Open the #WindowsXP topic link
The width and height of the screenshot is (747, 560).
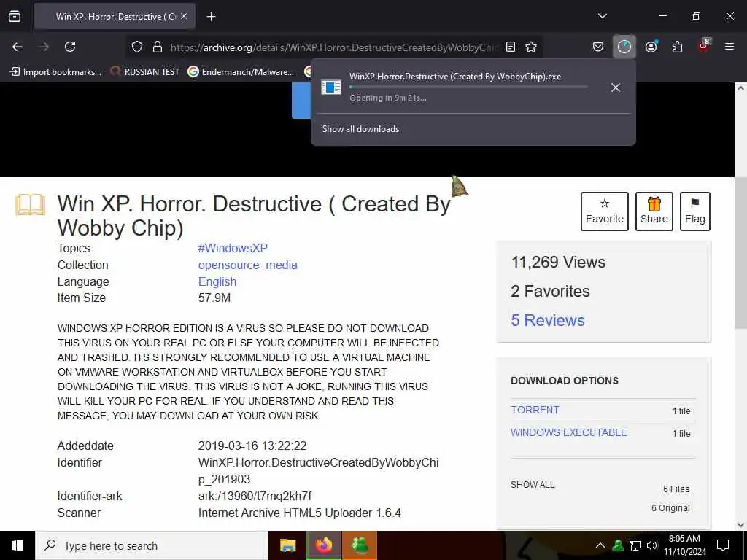coord(233,248)
